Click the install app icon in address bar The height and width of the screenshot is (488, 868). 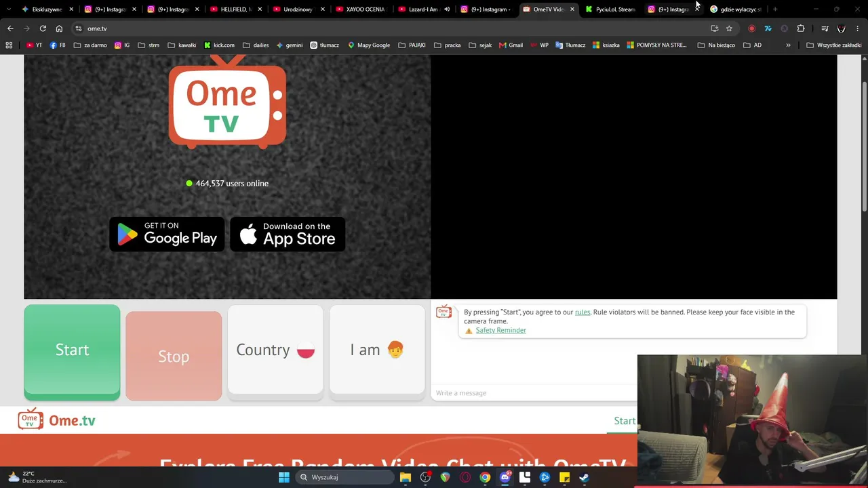[714, 28]
